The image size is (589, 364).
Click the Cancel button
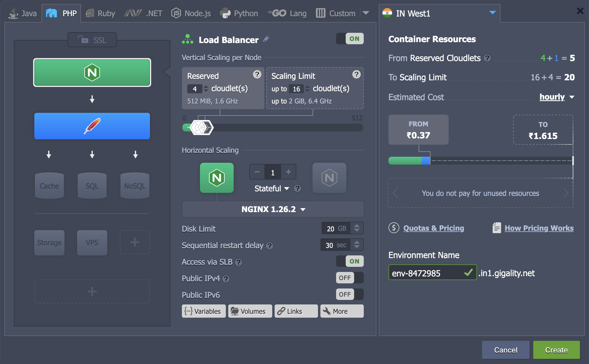click(x=506, y=350)
